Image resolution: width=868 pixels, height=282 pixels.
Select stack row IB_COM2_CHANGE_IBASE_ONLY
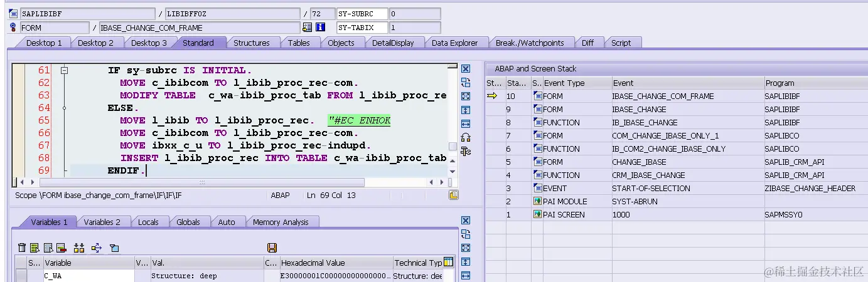pos(677,149)
